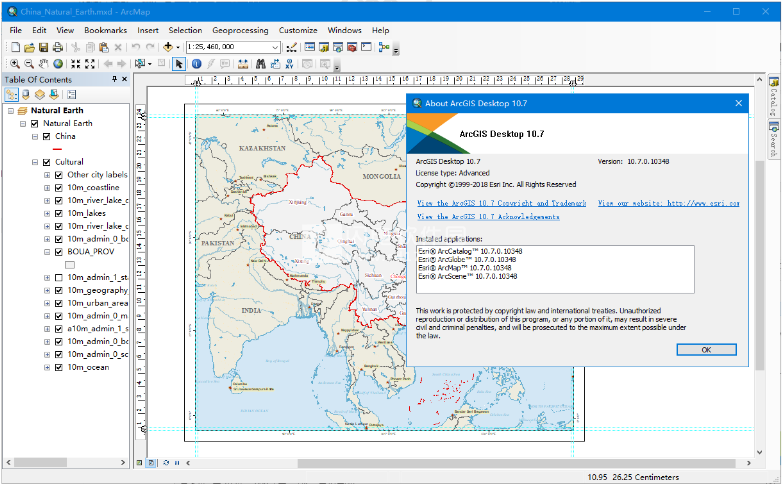Image resolution: width=783 pixels, height=486 pixels.
Task: Expand the 10m_urban_area layer
Action: click(x=46, y=304)
